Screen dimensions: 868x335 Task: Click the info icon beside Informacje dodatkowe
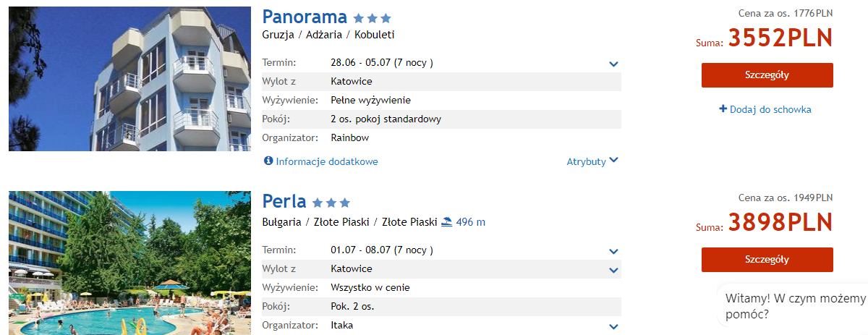pos(268,161)
